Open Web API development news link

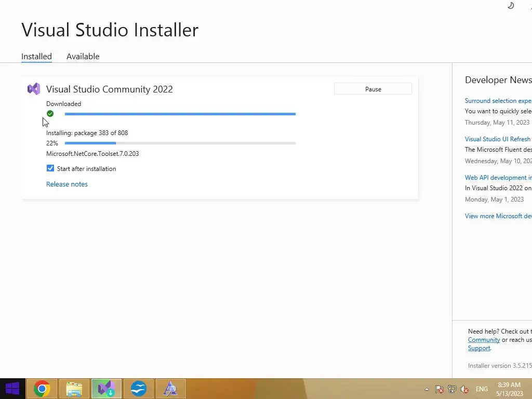pos(498,178)
